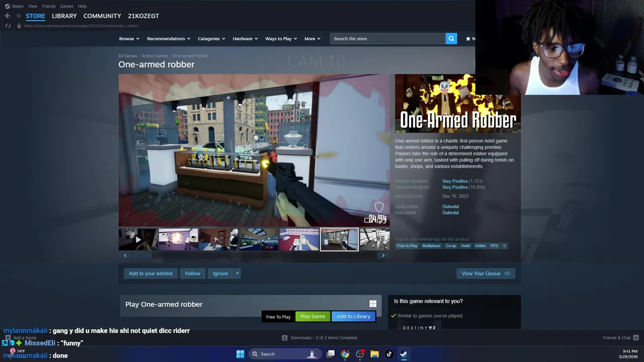Screen dimensions: 644x362
Task: Click the padlock icon beside the URL
Action: [x=19, y=26]
